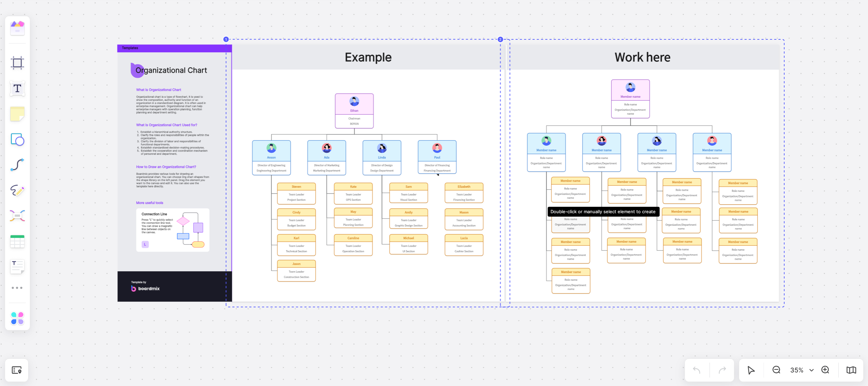Select the Example section label
Image resolution: width=868 pixels, height=386 pixels.
tap(368, 57)
